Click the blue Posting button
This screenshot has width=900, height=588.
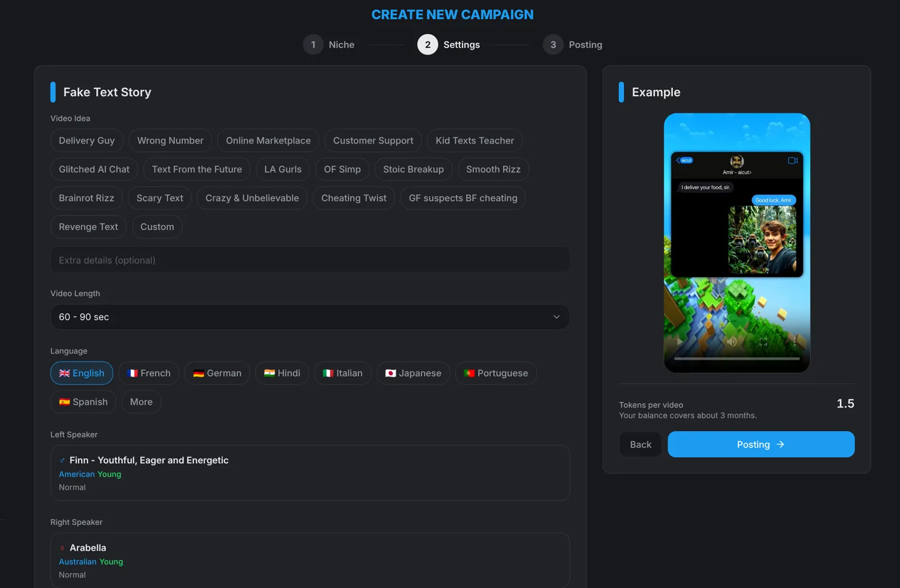[x=761, y=445]
